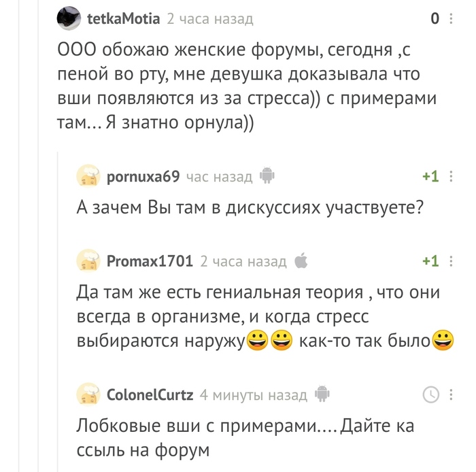Open tetkaMotia's user profile link
476x472 pixels.
click(x=124, y=19)
